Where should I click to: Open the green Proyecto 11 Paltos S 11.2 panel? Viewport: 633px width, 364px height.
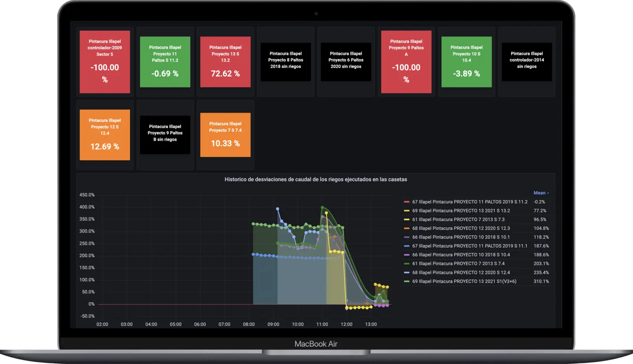pyautogui.click(x=165, y=62)
